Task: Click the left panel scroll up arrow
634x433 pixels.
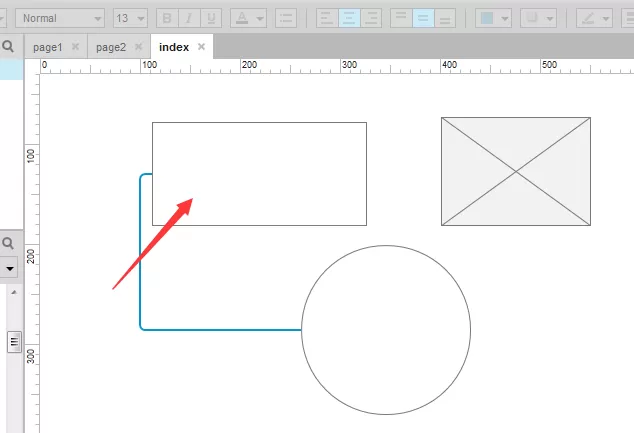Action: 14,292
